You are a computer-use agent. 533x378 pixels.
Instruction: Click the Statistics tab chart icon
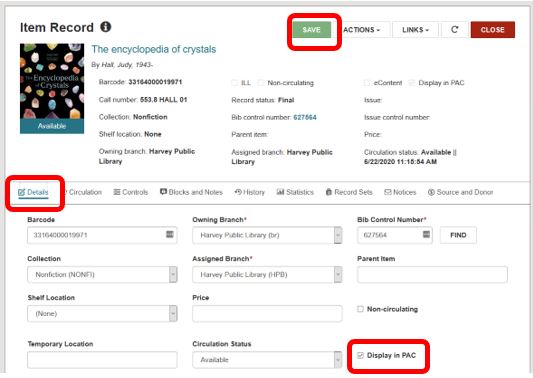(280, 192)
